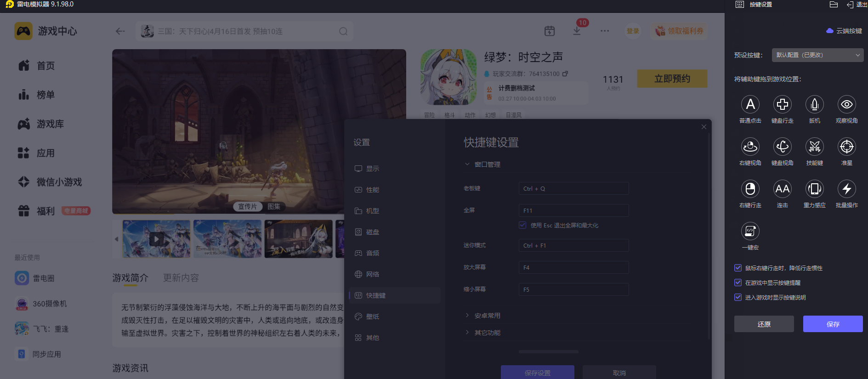Select the 重力感应 gravity sensor icon
Image resolution: width=868 pixels, height=379 pixels.
tap(815, 189)
